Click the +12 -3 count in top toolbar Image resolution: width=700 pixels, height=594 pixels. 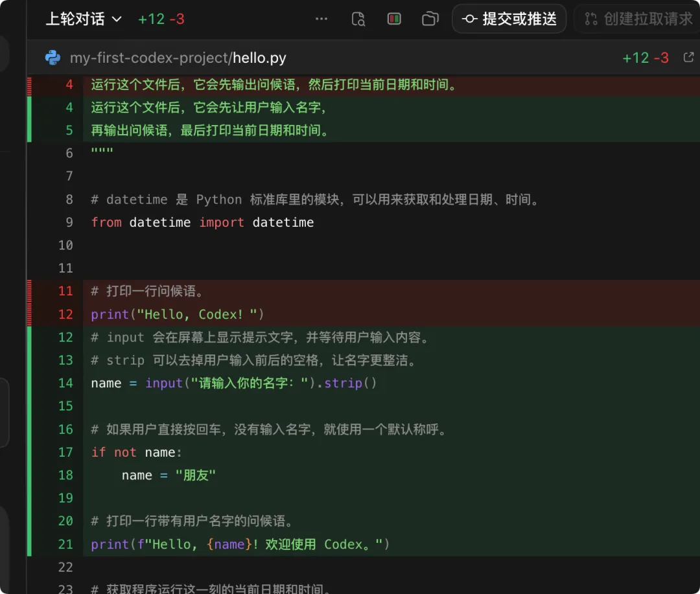click(x=161, y=19)
